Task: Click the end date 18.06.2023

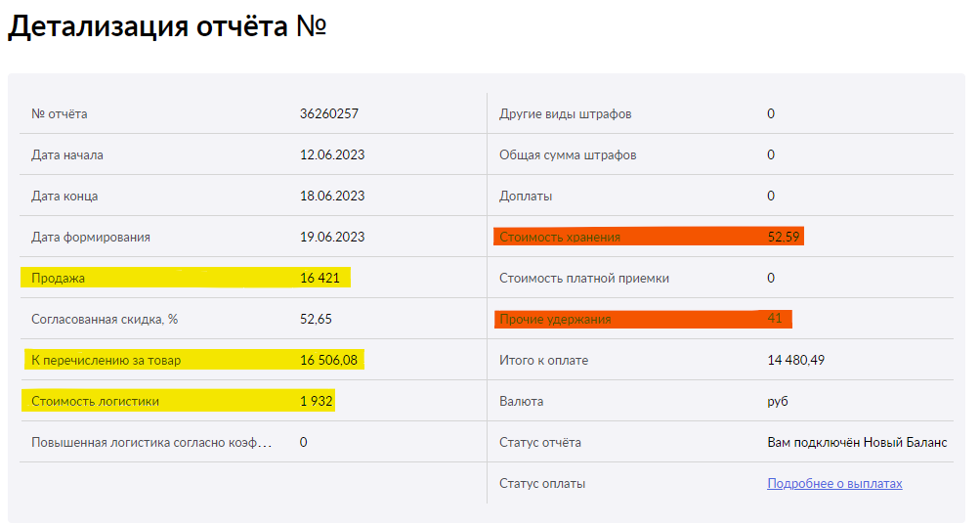Action: pyautogui.click(x=332, y=197)
